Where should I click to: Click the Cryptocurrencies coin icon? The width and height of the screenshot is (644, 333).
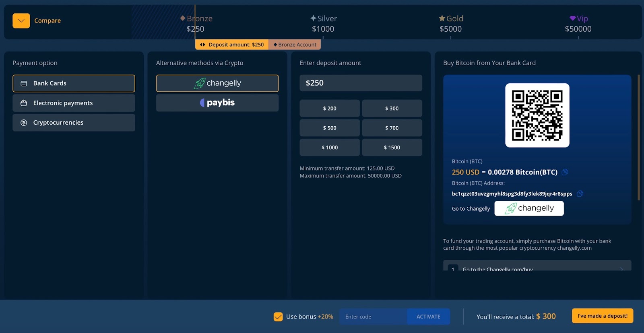(x=24, y=123)
